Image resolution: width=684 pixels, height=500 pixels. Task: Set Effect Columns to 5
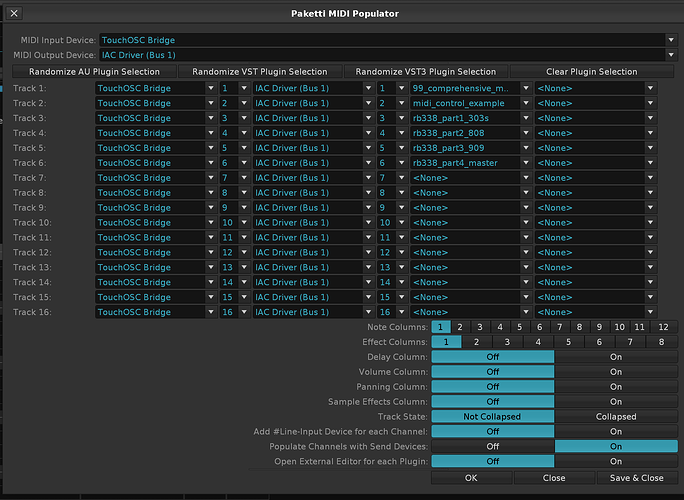pyautogui.click(x=568, y=342)
